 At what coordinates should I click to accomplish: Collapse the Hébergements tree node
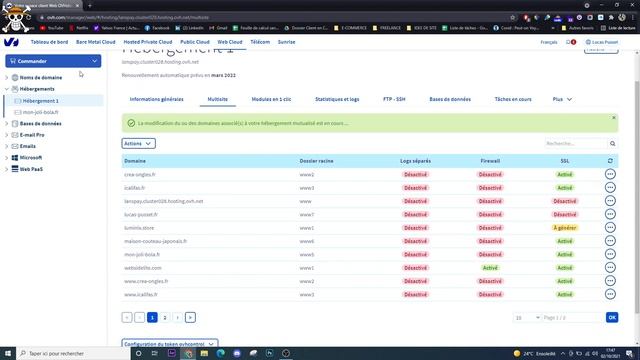click(7, 89)
